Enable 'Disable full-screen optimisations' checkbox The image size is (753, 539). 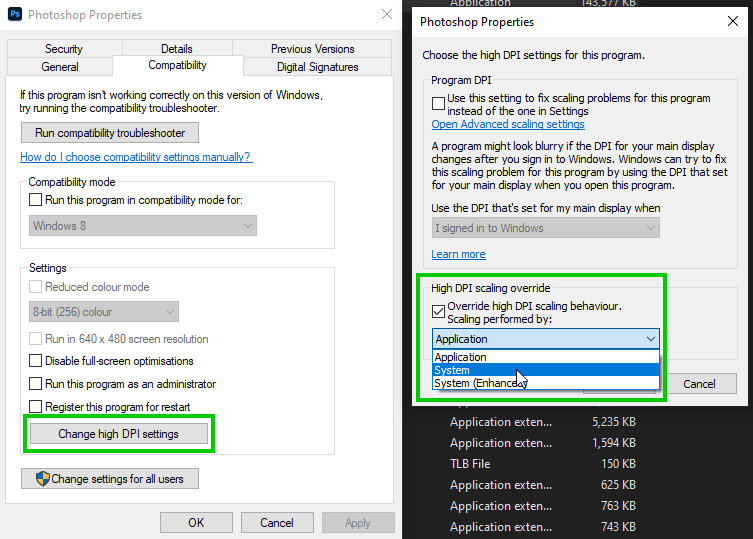click(x=36, y=361)
